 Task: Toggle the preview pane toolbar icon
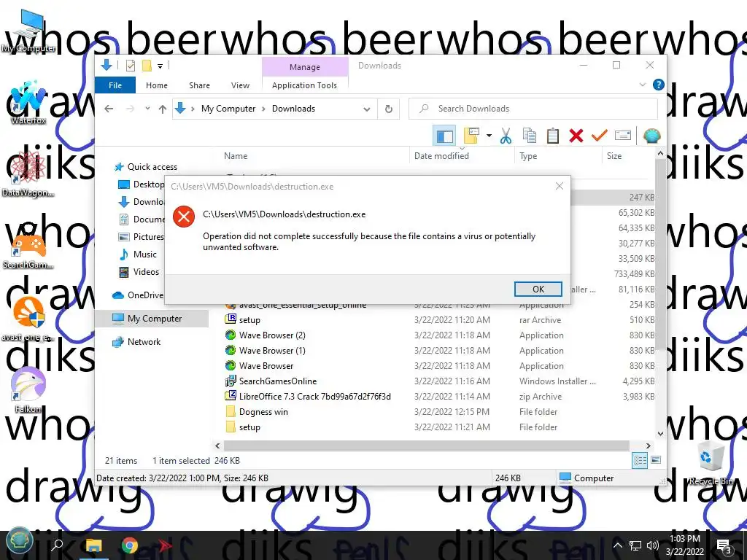click(444, 136)
